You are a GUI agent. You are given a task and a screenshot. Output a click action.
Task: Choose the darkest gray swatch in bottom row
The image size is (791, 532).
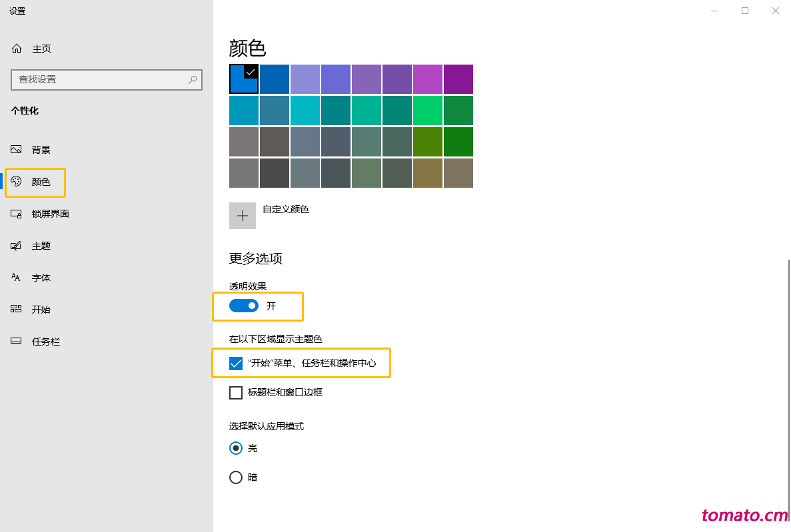[x=275, y=173]
